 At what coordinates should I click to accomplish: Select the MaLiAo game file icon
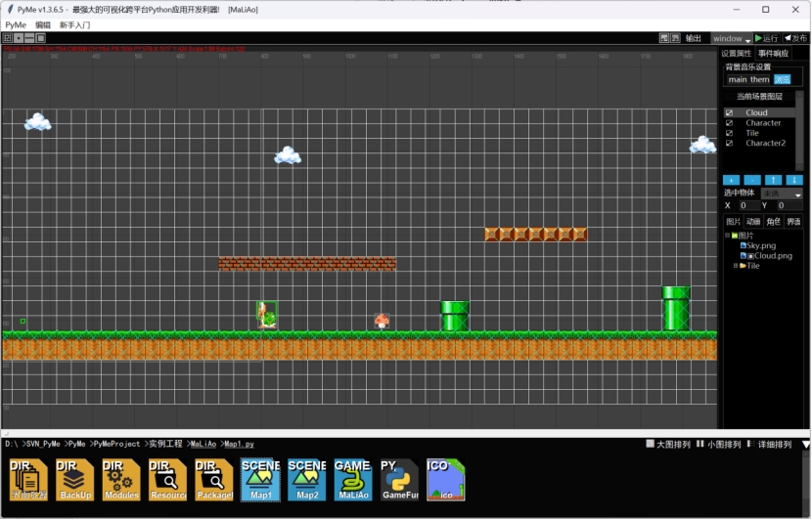pyautogui.click(x=353, y=480)
